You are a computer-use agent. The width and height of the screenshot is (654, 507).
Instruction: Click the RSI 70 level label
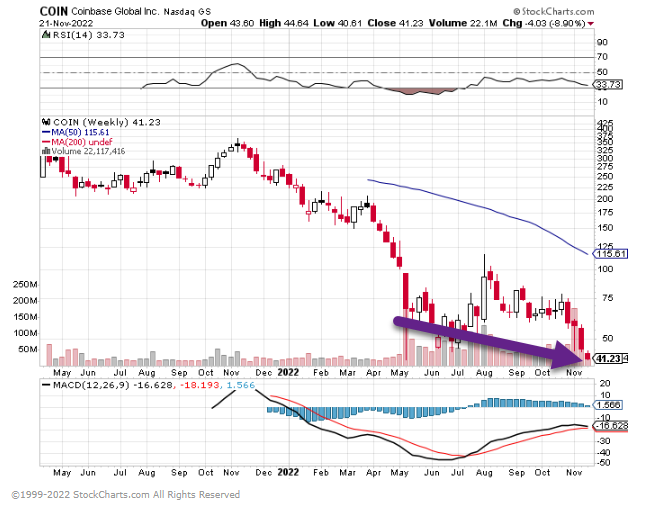click(602, 57)
